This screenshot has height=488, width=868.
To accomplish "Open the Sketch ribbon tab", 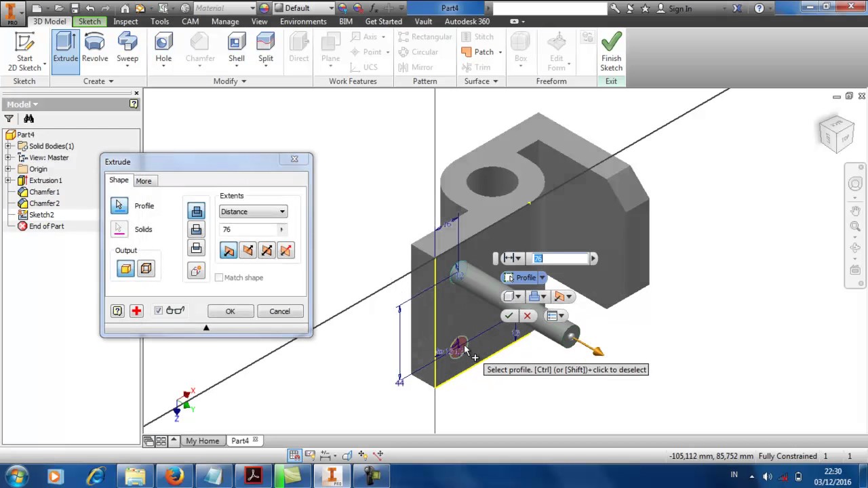I will click(90, 21).
